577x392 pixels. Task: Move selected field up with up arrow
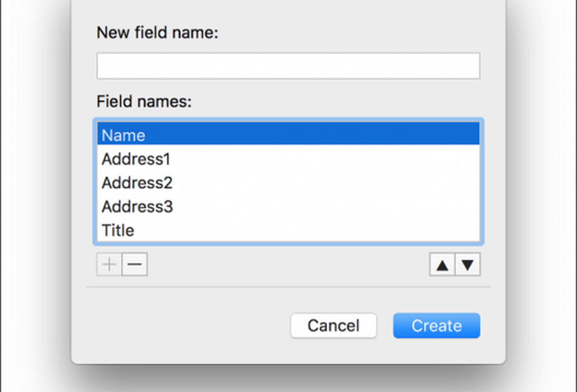coord(442,265)
